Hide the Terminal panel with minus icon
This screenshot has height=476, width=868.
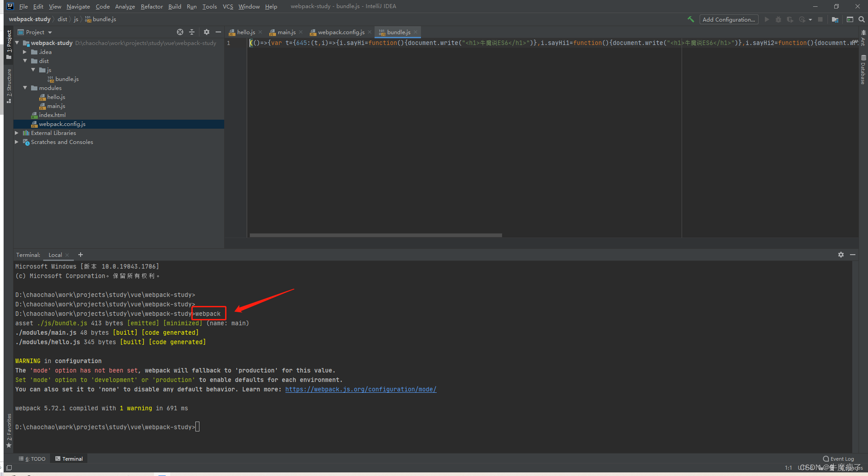point(853,255)
